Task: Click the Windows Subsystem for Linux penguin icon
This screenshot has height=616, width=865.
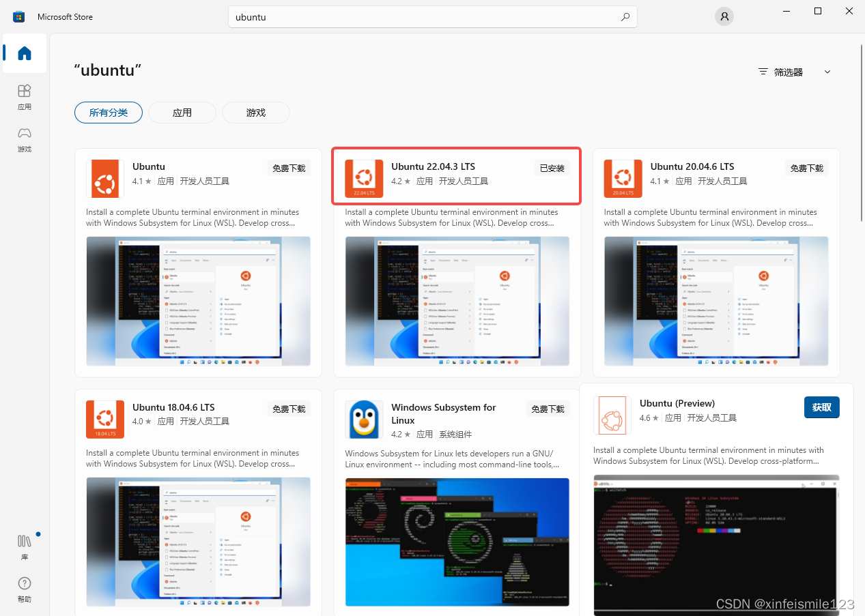Action: 364,420
